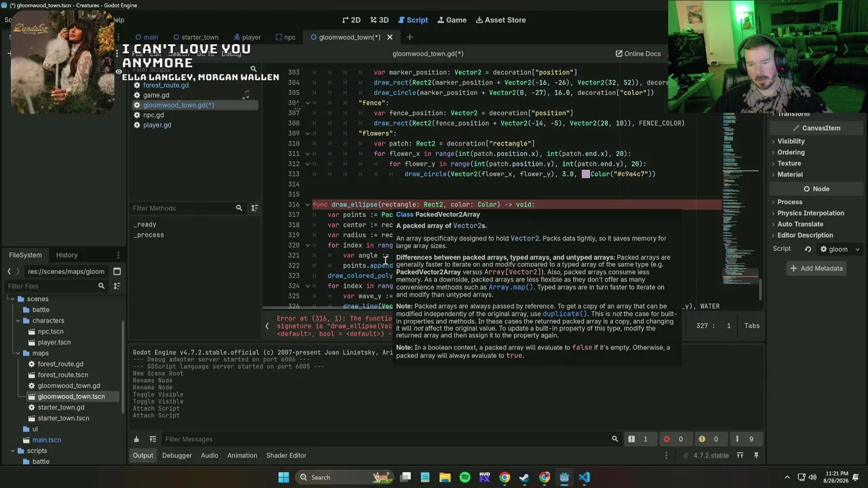Open the Debugger bottom panel
Image resolution: width=868 pixels, height=488 pixels.
tap(177, 455)
